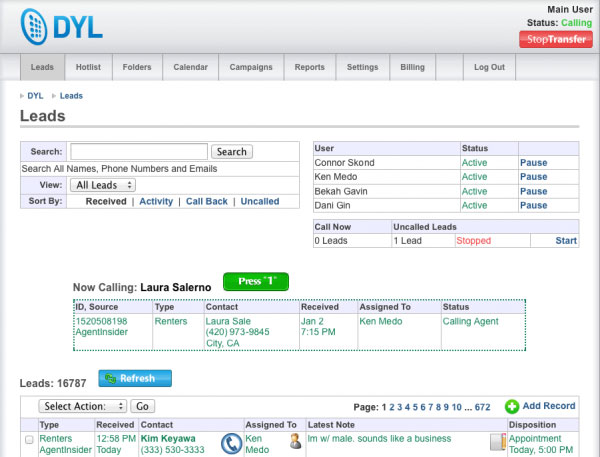The height and width of the screenshot is (457, 600).
Task: Click the red Stopped status
Action: point(474,241)
